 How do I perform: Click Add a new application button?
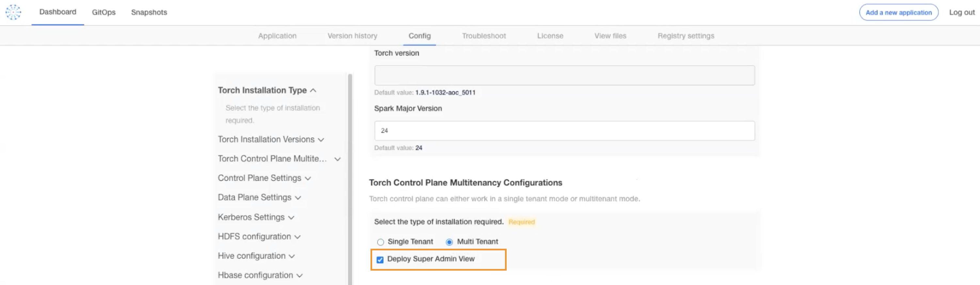(898, 12)
